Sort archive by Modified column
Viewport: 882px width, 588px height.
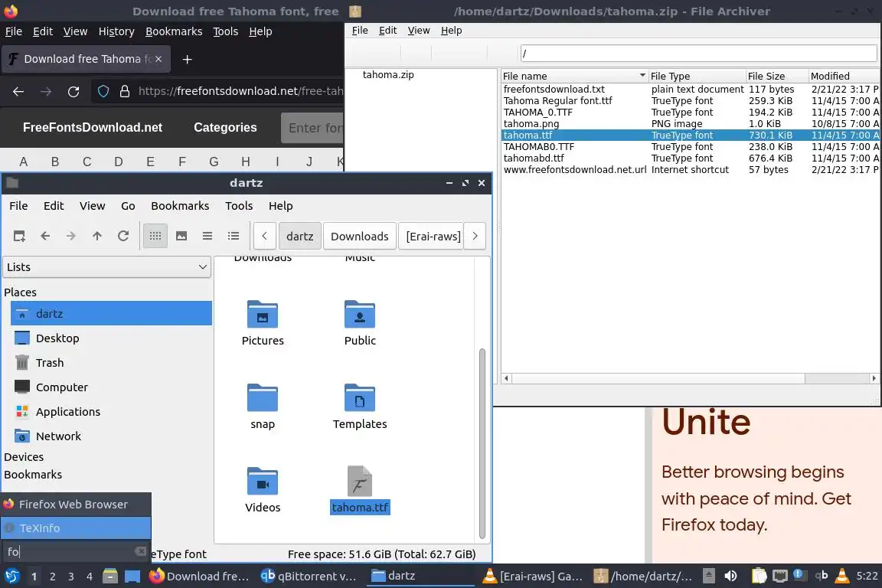(844, 76)
